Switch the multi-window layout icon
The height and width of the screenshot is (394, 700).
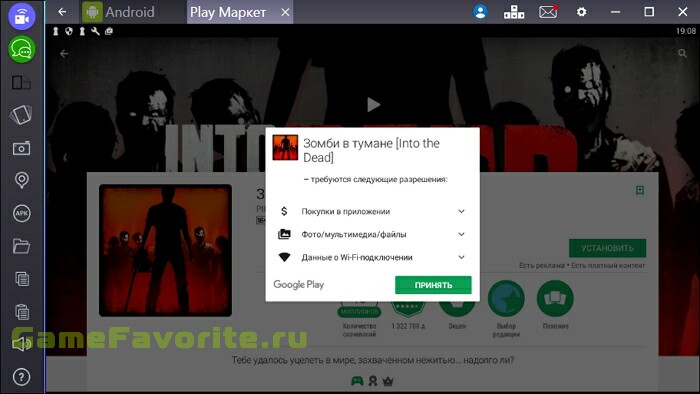point(21,83)
